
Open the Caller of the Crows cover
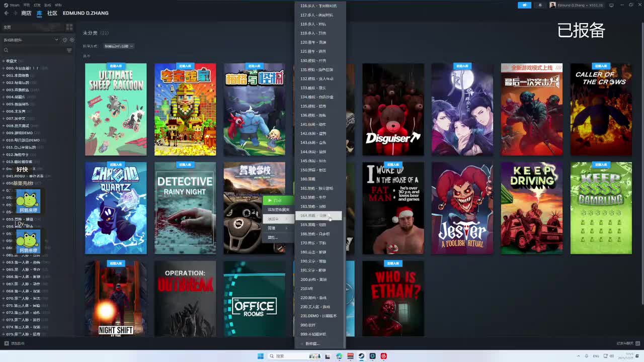click(x=601, y=110)
